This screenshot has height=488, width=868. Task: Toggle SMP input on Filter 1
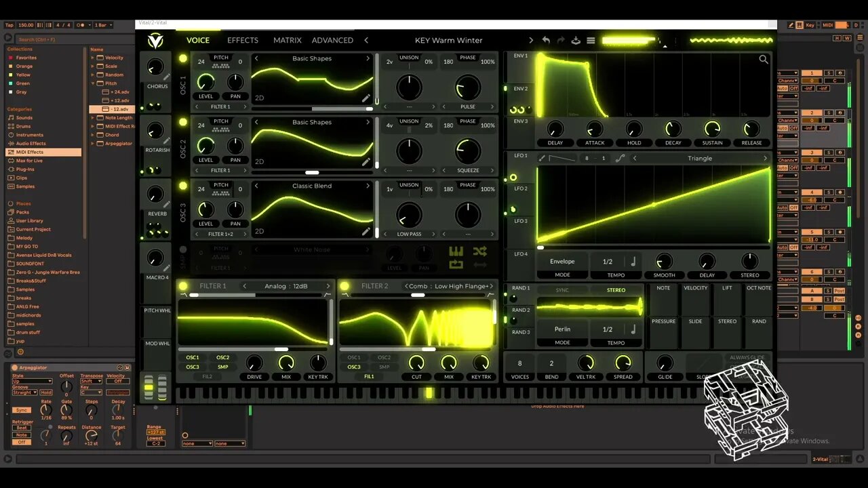coord(222,367)
